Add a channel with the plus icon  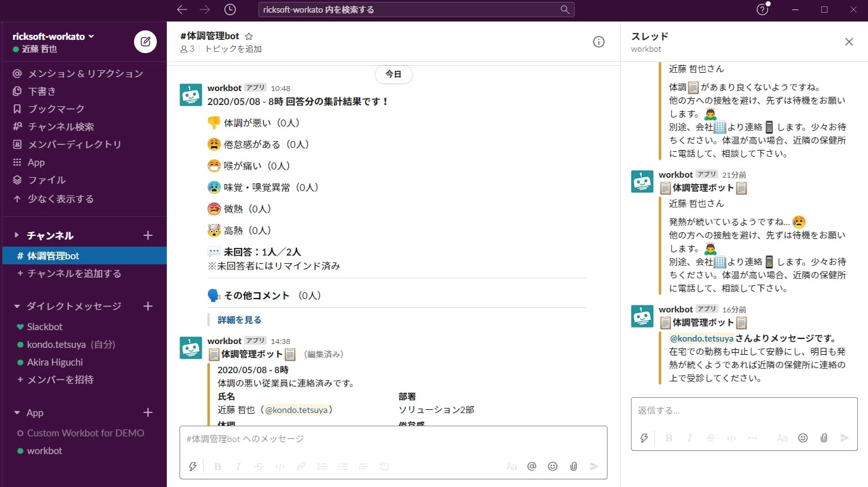(x=148, y=235)
